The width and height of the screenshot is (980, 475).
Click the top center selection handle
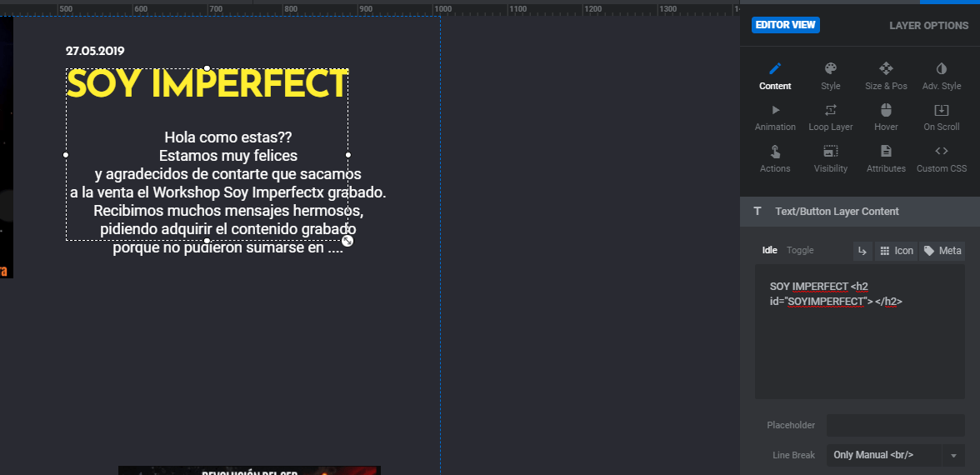[x=207, y=68]
